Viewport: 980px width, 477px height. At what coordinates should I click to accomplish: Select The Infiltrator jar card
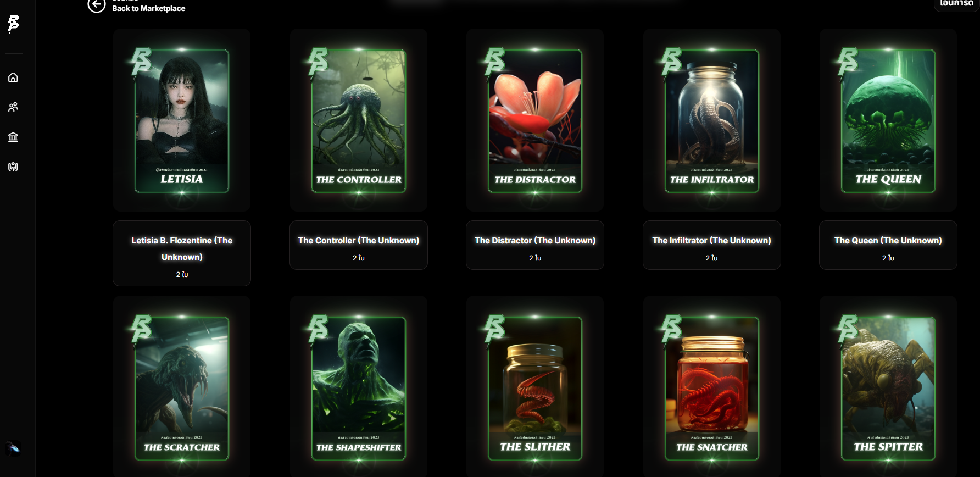coord(712,120)
